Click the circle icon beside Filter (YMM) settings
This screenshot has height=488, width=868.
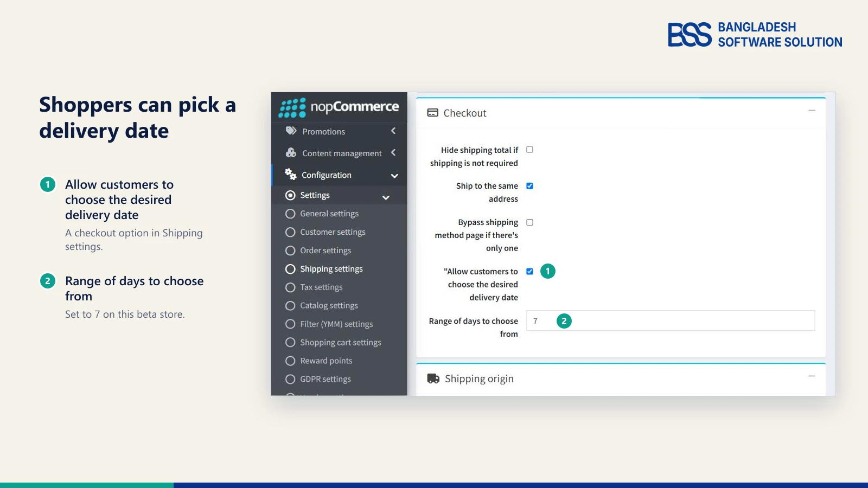click(290, 324)
